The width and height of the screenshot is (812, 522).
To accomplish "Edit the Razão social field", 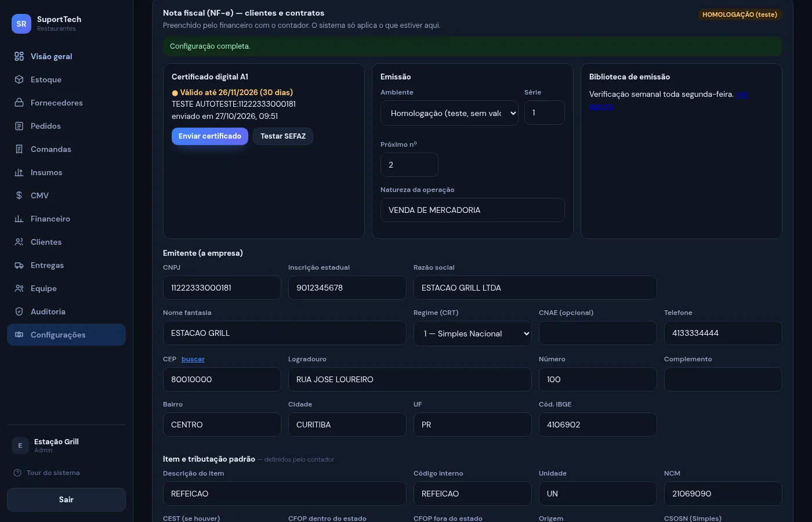I will [x=535, y=288].
